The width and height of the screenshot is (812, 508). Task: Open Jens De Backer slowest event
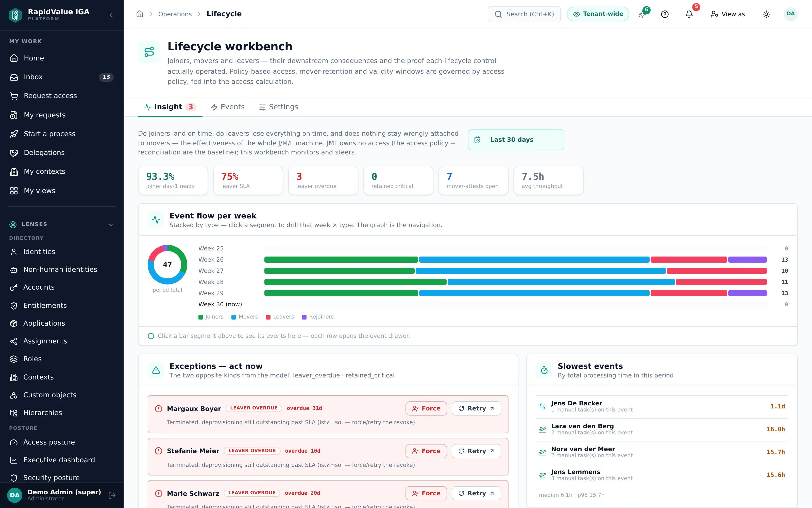[662, 407]
